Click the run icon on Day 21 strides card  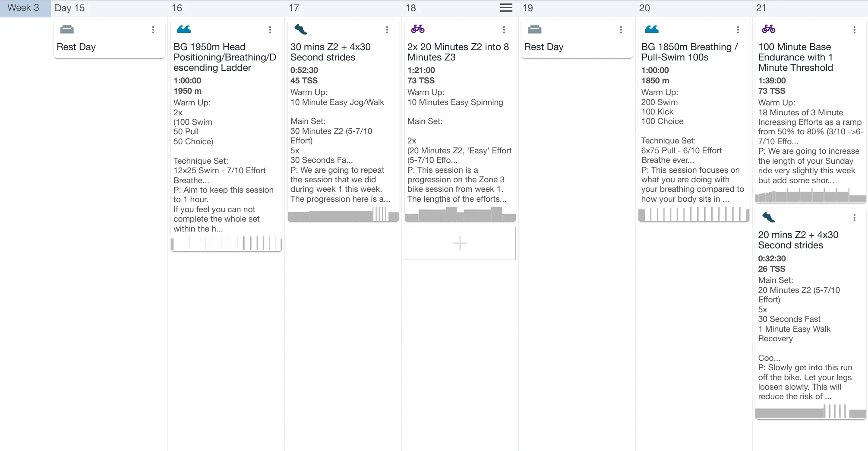click(x=768, y=217)
